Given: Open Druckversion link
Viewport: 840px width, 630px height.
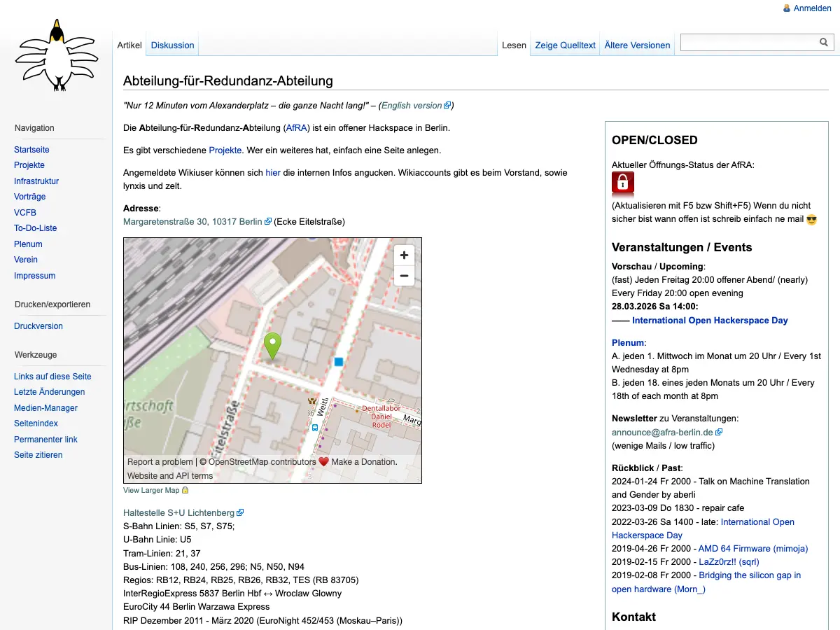Looking at the screenshot, I should (x=38, y=326).
